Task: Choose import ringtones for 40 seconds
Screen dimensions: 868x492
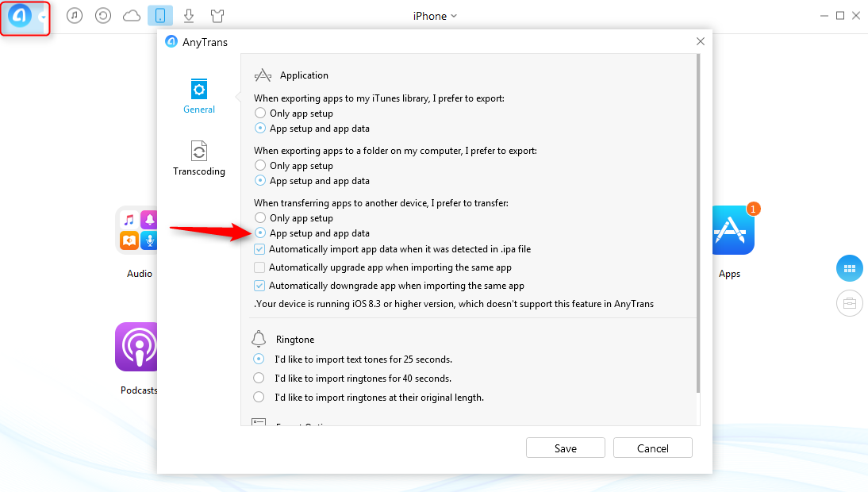Action: 259,378
